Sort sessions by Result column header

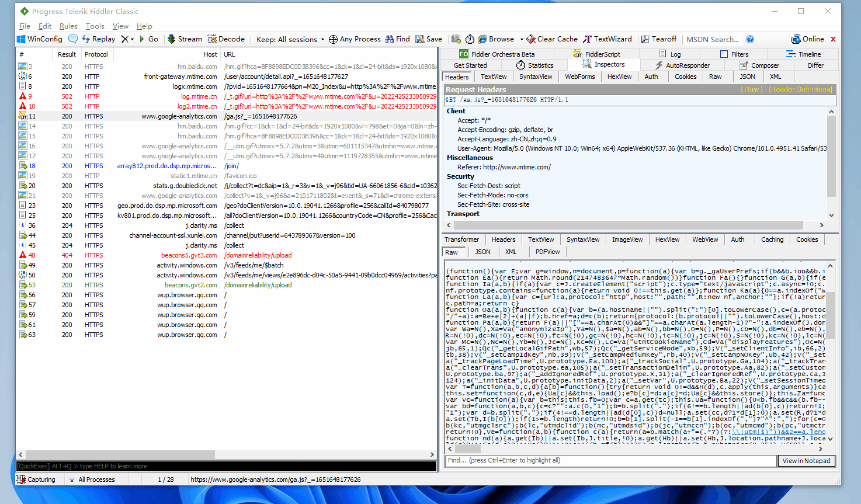pos(67,54)
